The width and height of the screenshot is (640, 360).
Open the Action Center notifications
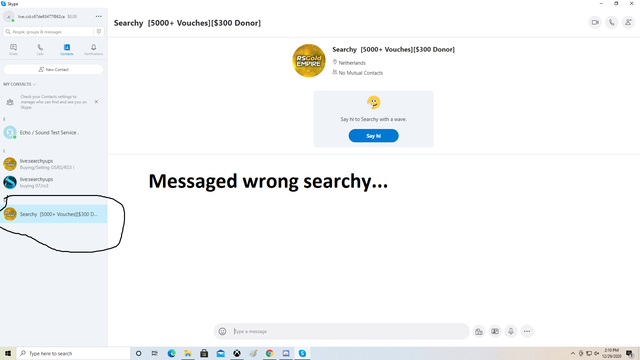point(630,353)
